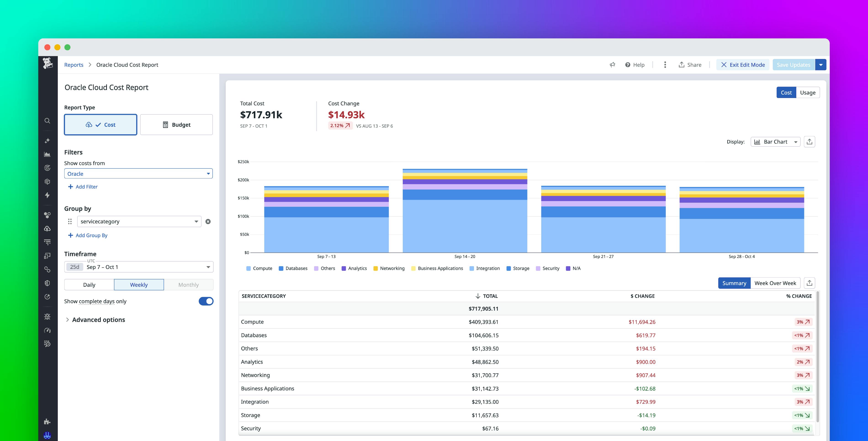Switch the report to Usage view
The height and width of the screenshot is (441, 868).
point(807,92)
